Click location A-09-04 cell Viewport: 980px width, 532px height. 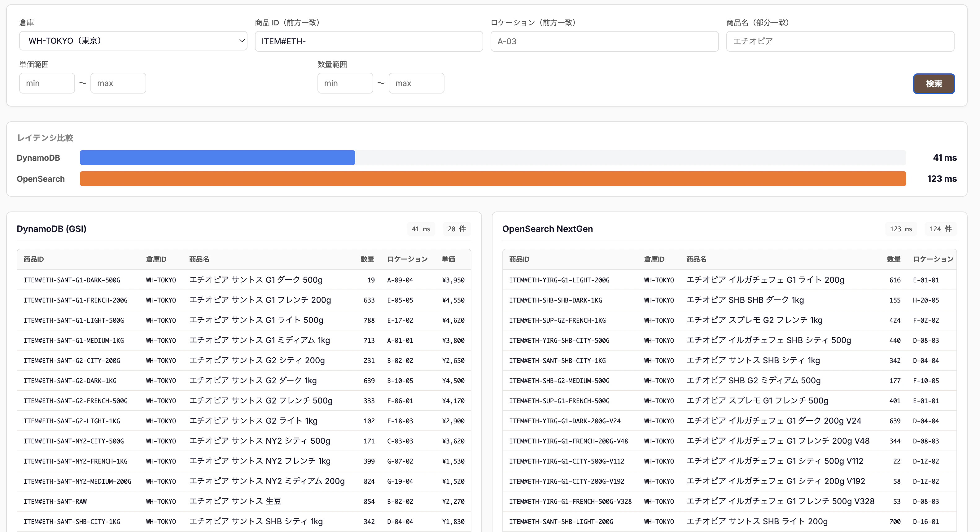(400, 280)
